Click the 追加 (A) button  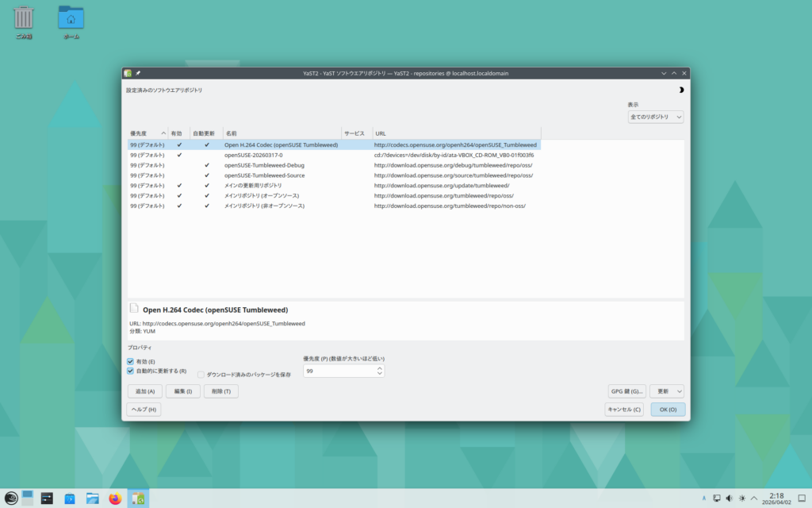145,391
